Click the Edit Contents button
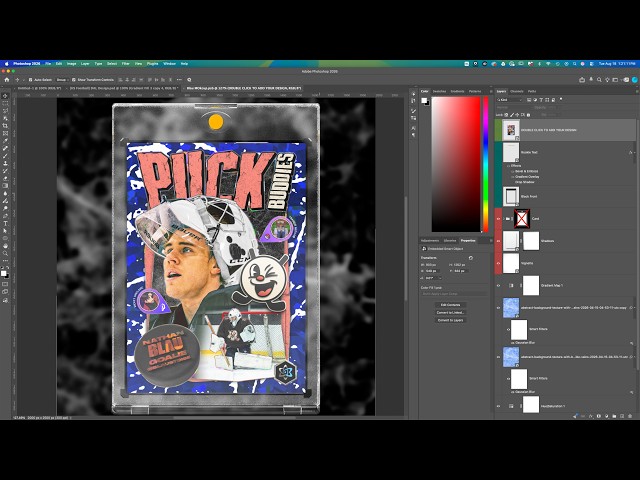The width and height of the screenshot is (640, 480). tap(450, 305)
